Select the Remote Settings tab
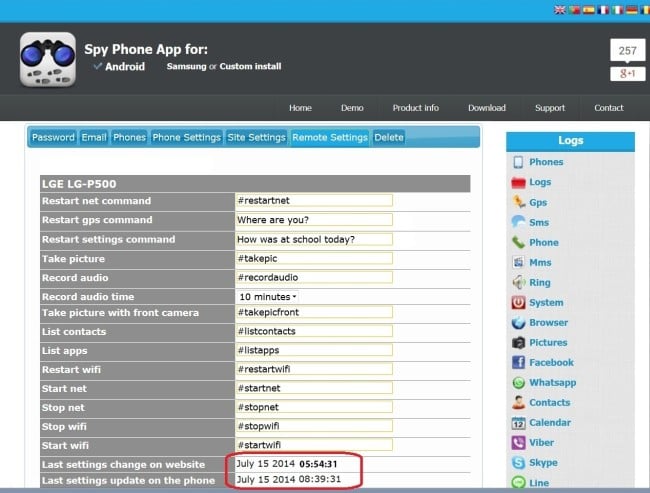The width and height of the screenshot is (650, 493). point(330,137)
